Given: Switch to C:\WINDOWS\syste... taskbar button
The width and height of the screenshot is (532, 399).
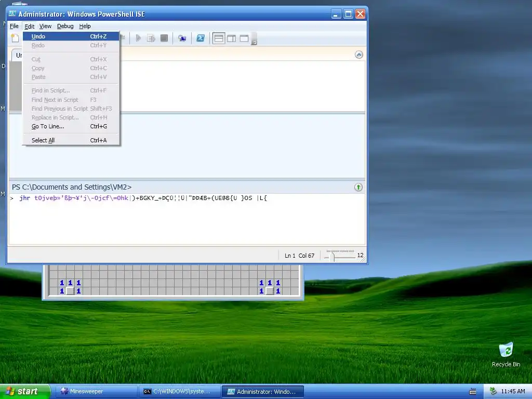Looking at the screenshot, I should (x=179, y=391).
